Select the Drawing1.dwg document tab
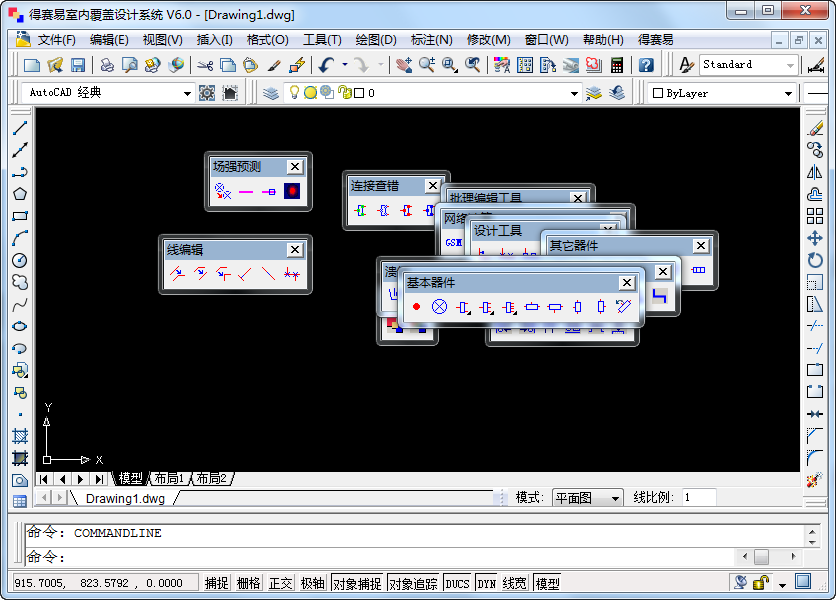The height and width of the screenshot is (600, 836). tap(125, 498)
